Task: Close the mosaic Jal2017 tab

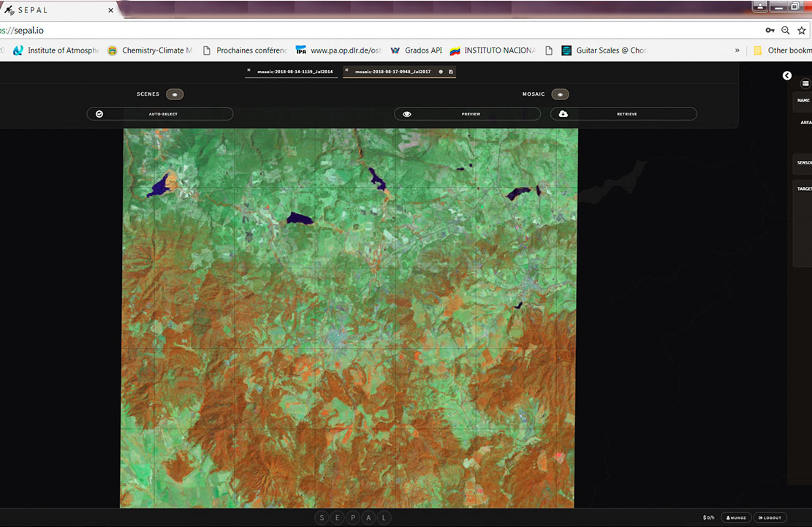Action: pyautogui.click(x=346, y=70)
